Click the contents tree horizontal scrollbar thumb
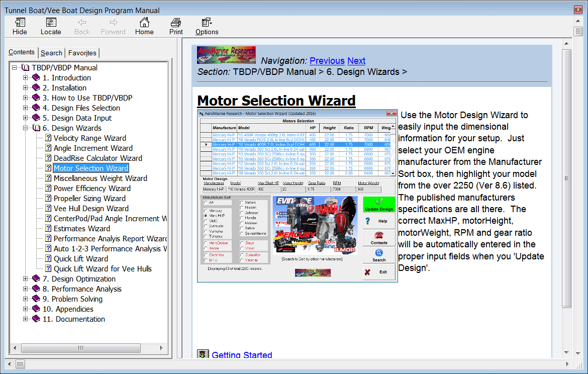Screen dimensions: 588x374 point(80,348)
